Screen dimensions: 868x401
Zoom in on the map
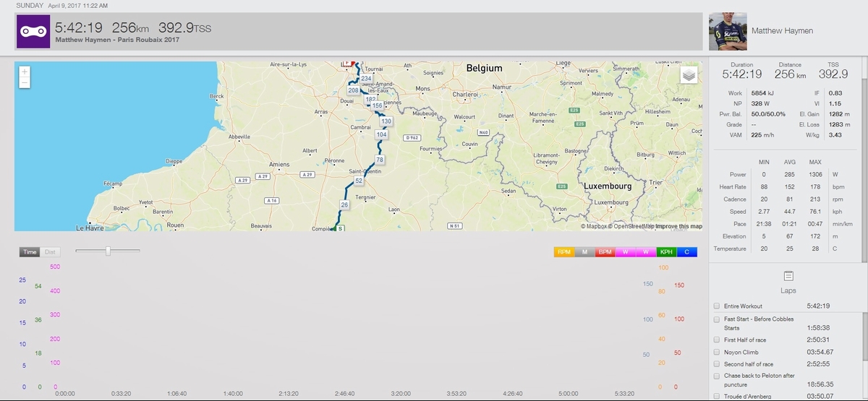tap(25, 72)
